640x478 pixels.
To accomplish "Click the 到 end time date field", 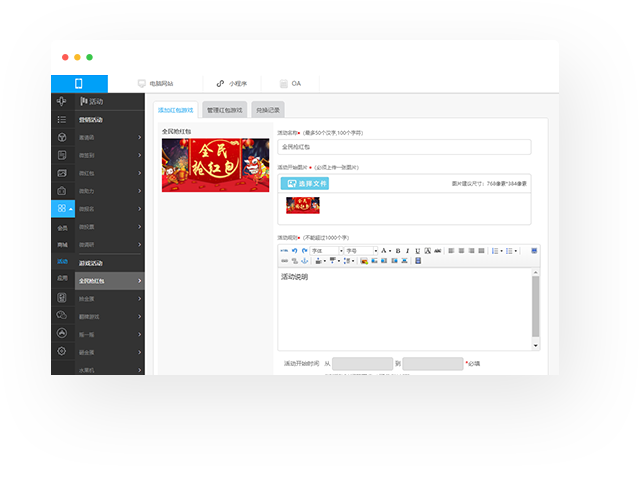I will (433, 364).
